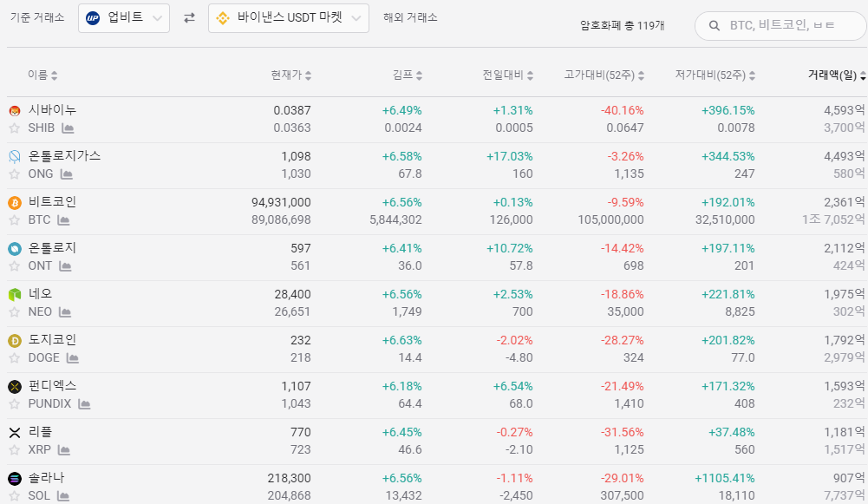This screenshot has height=504, width=868.
Task: Click the Solana coin logo
Action: [14, 479]
